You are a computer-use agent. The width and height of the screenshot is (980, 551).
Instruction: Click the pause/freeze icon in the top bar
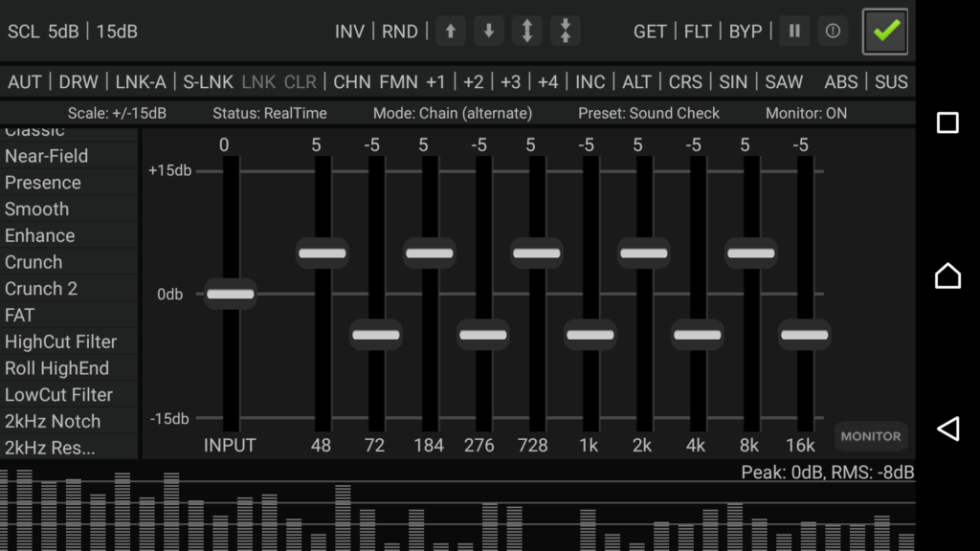click(794, 31)
